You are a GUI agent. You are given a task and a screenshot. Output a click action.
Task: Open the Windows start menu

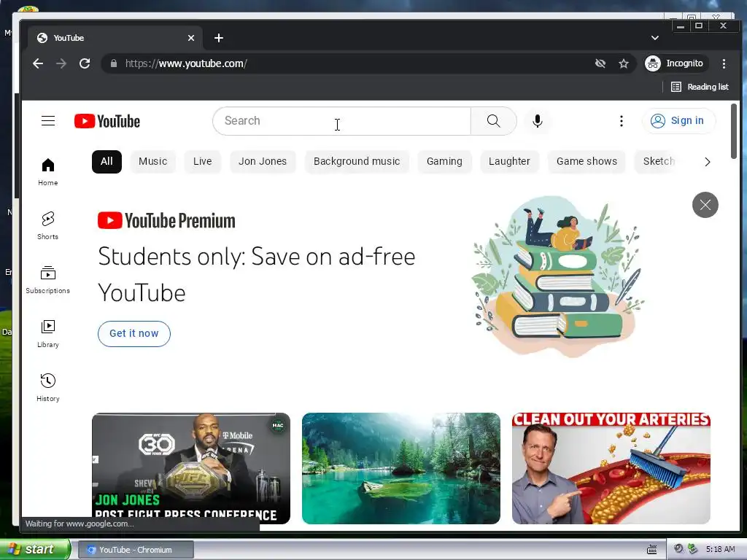[x=35, y=549]
